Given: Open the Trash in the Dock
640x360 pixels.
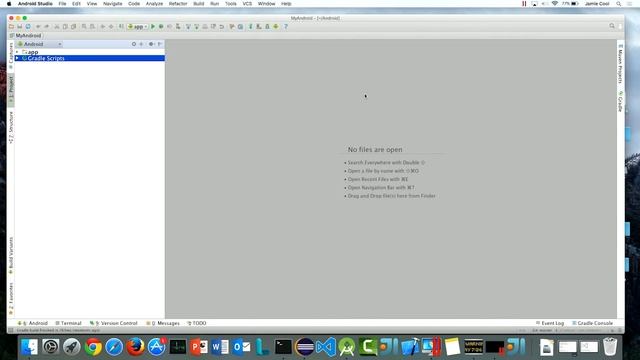Looking at the screenshot, I should tap(610, 347).
